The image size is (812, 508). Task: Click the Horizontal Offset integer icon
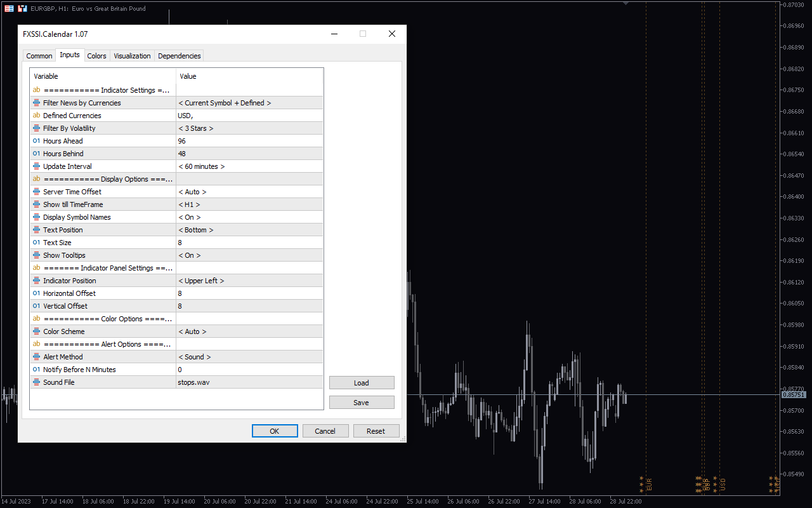tap(36, 293)
